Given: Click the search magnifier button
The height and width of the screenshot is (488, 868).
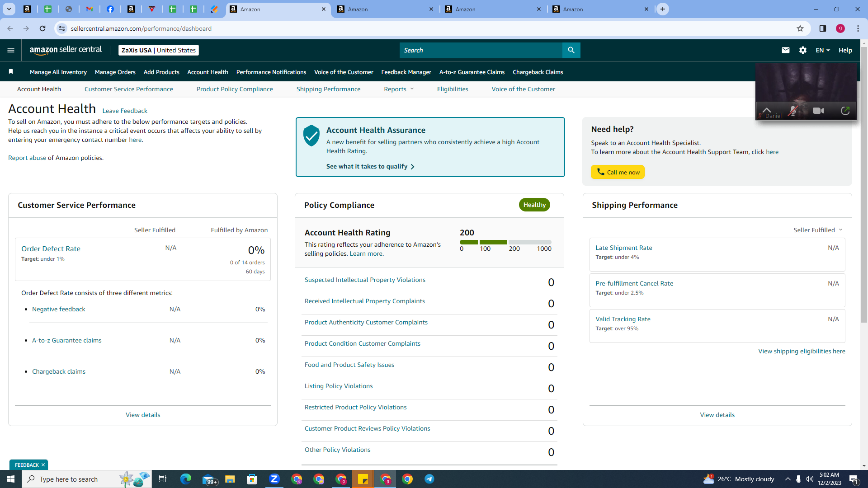Looking at the screenshot, I should pyautogui.click(x=571, y=50).
